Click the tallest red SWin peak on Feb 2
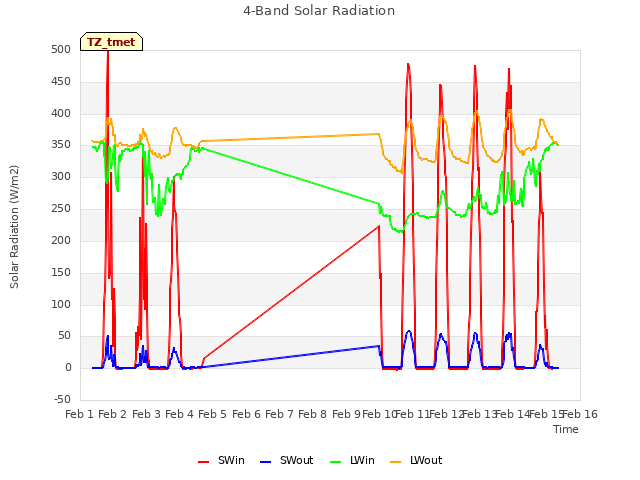The image size is (640, 480). [x=108, y=52]
